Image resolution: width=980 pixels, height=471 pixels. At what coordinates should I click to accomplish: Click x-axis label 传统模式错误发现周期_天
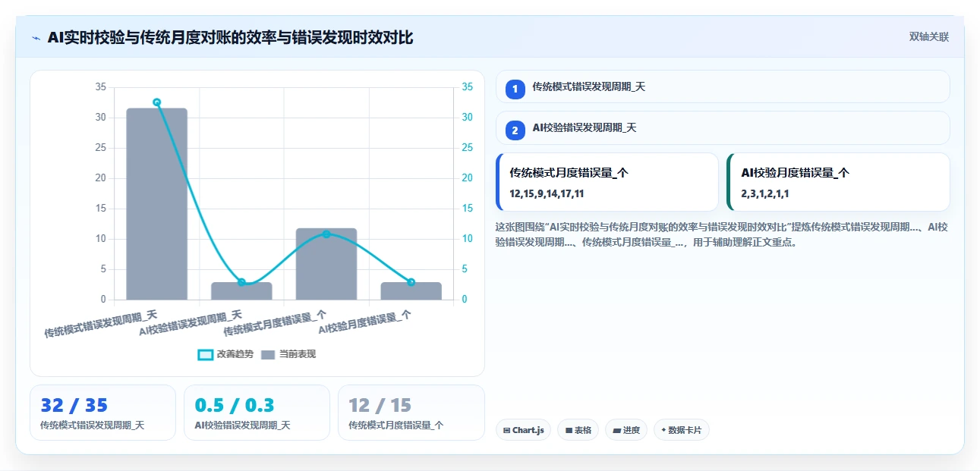(x=101, y=324)
